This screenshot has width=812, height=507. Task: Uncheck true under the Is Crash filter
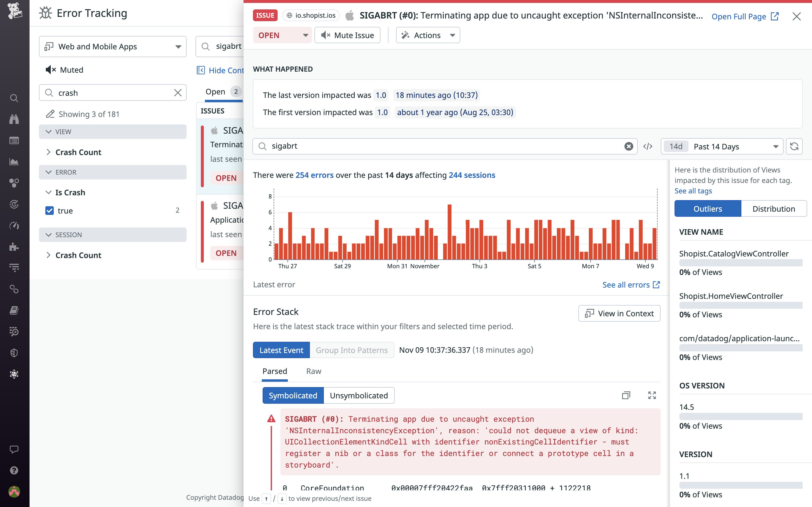click(49, 211)
